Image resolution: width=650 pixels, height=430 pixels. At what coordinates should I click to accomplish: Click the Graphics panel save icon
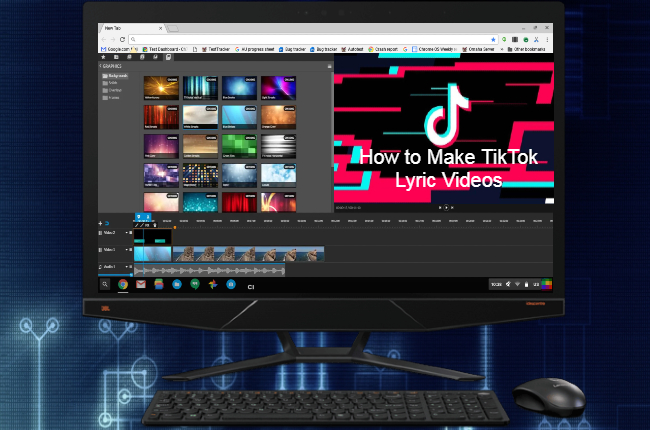(330, 66)
